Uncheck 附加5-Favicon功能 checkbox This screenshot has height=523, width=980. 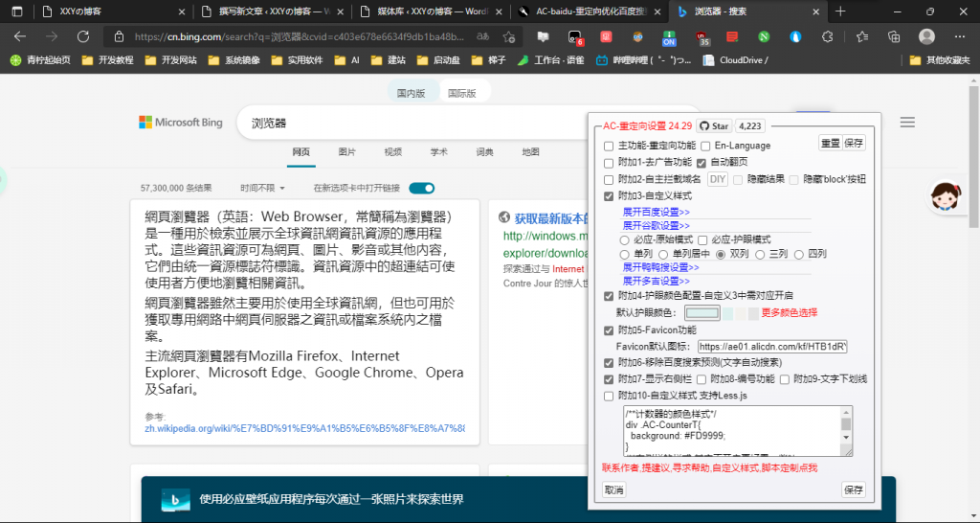(609, 330)
